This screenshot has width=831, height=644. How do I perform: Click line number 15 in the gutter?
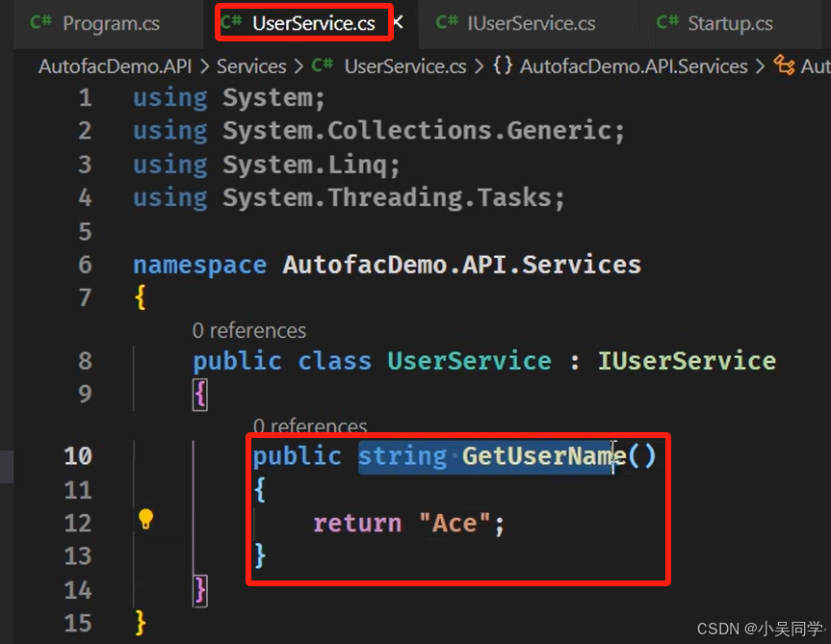click(78, 624)
